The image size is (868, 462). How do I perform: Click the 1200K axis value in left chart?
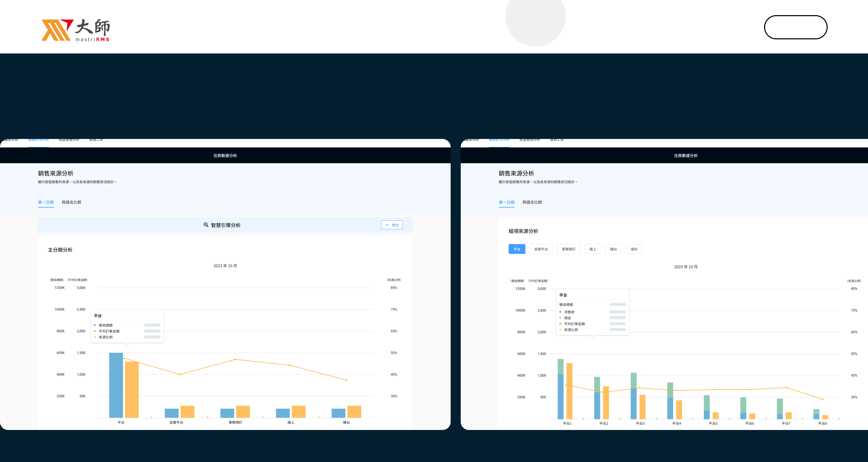pos(60,288)
